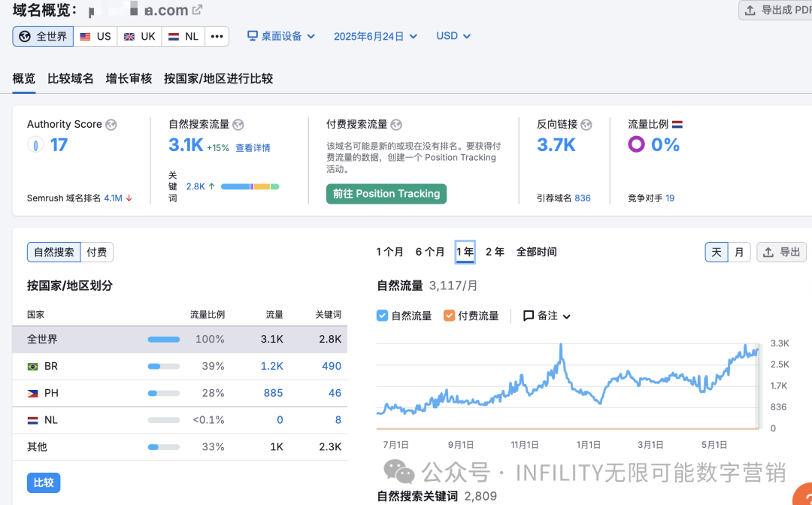The image size is (812, 505).
Task: Click the Authority Score gauge icon
Action: [35, 145]
